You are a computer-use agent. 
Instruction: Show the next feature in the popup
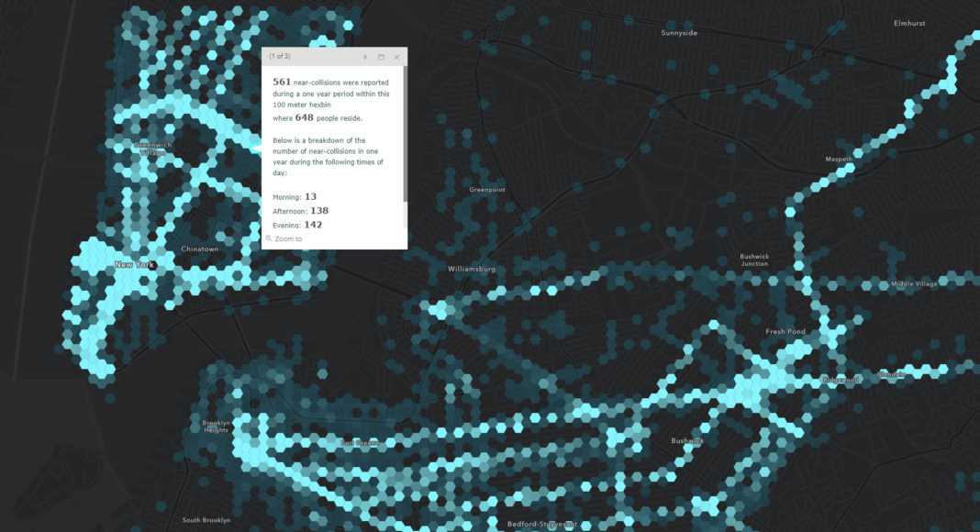[365, 57]
